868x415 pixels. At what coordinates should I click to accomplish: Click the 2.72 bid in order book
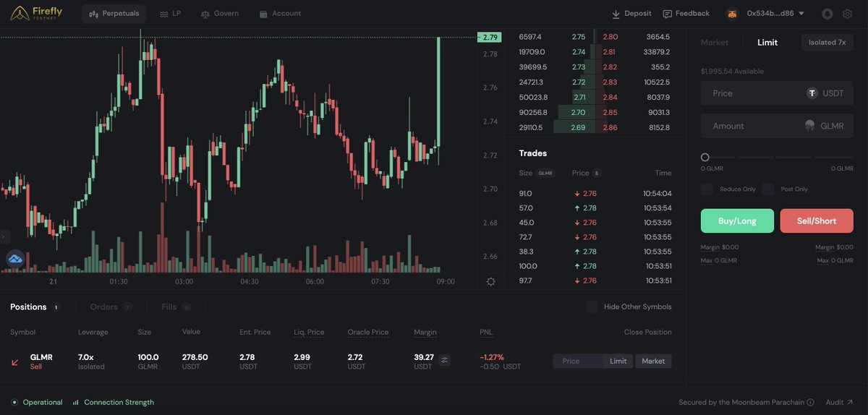pos(578,82)
